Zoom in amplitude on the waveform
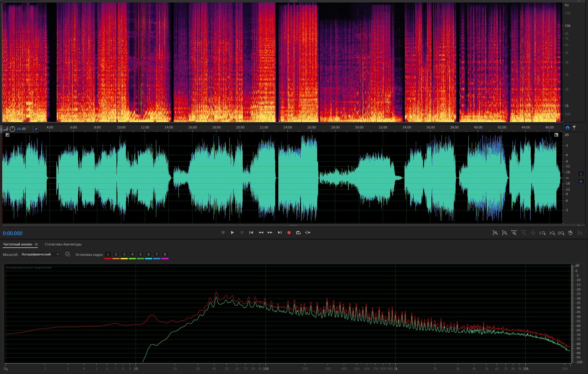588x374 pixels. (x=495, y=233)
